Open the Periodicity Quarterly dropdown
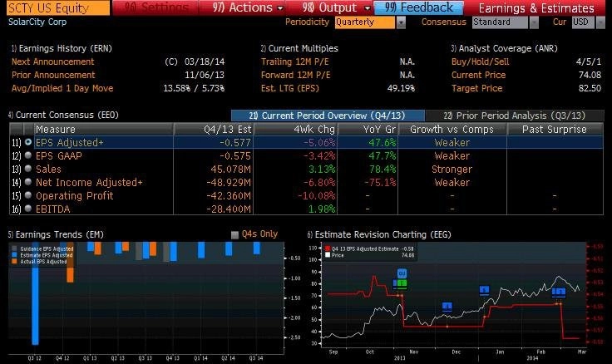The image size is (612, 364). (x=365, y=22)
